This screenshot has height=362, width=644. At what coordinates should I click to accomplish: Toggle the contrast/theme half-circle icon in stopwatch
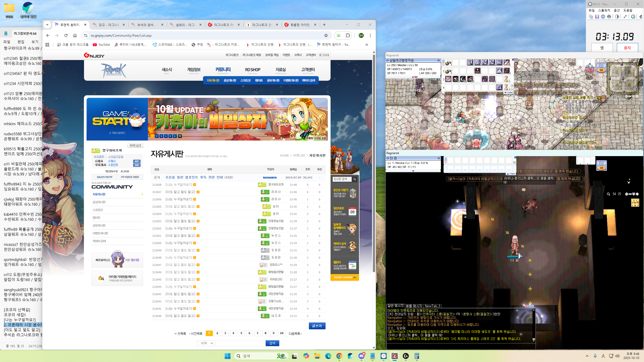(x=617, y=17)
